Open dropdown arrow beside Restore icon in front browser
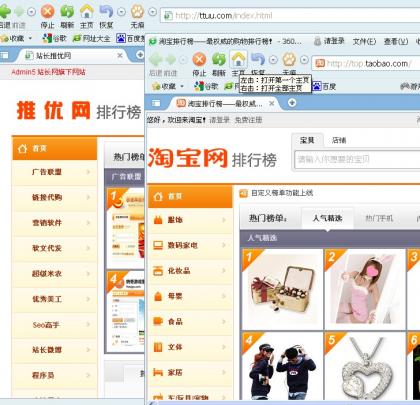The width and height of the screenshot is (420, 405). coord(273,60)
